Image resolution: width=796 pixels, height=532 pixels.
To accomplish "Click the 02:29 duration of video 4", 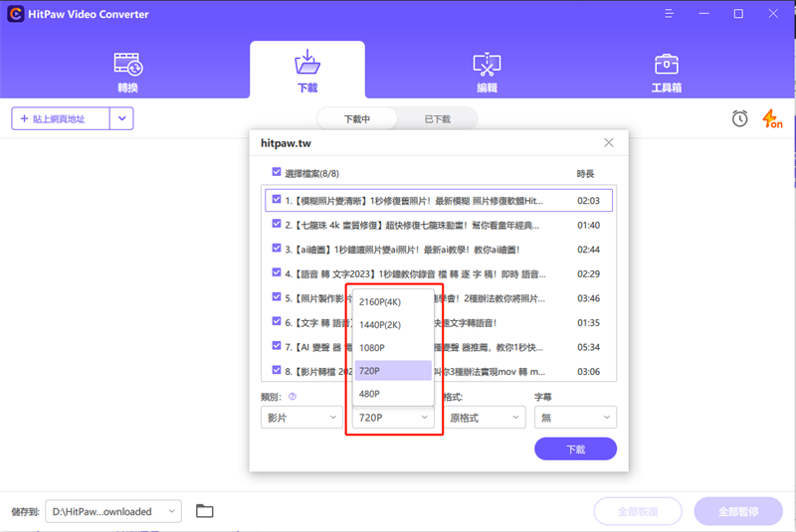I will pyautogui.click(x=588, y=273).
